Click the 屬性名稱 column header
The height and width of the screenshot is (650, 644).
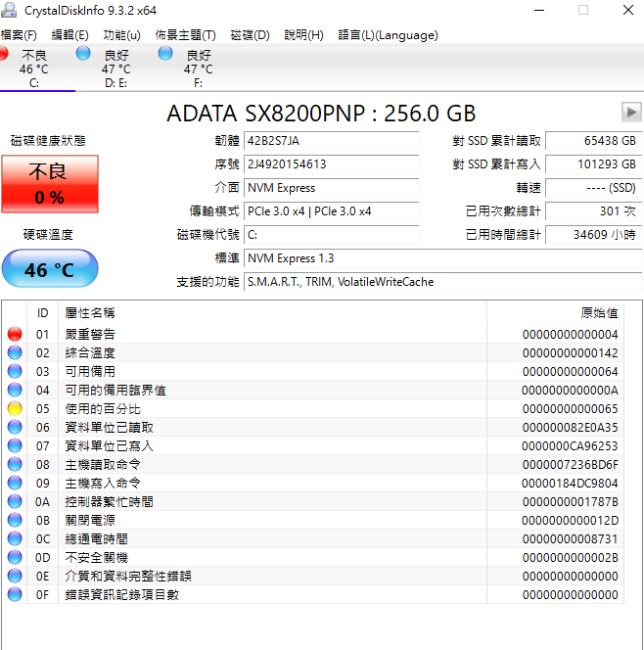90,313
